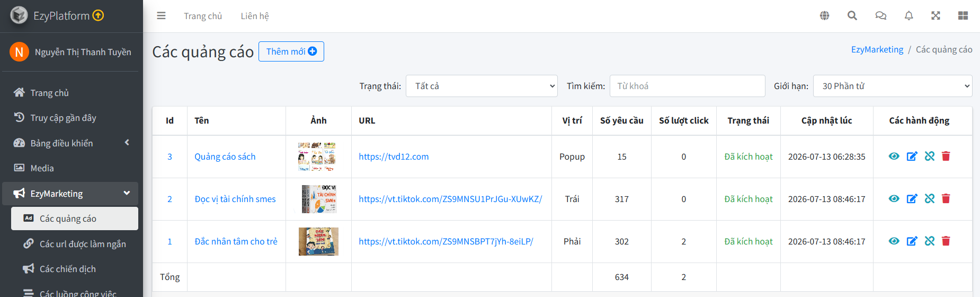
Task: Click the Popup position cell
Action: click(572, 156)
